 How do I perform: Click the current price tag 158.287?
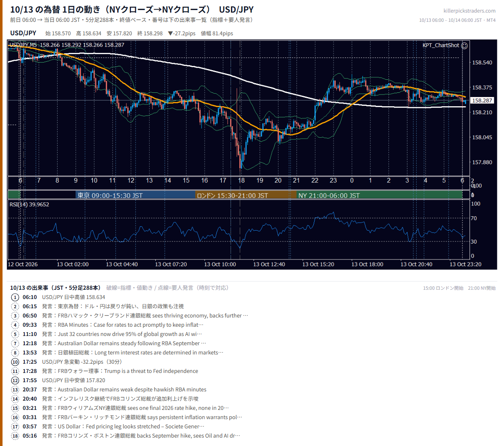482,100
